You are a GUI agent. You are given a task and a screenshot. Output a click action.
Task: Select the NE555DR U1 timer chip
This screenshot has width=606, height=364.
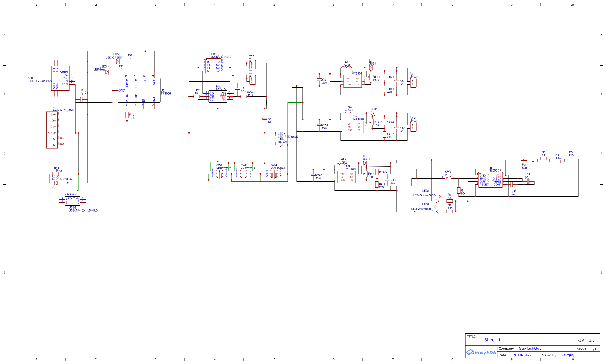[x=490, y=180]
